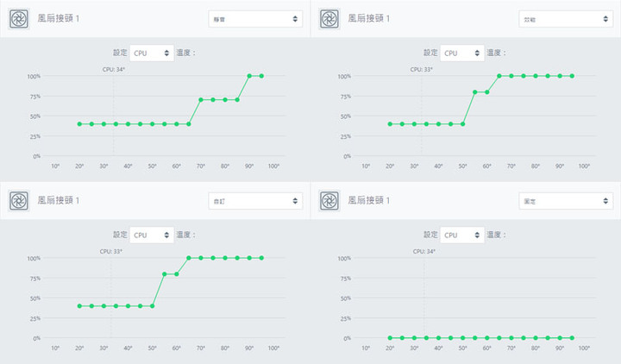Click the fan icon in the bottom-left panel
The width and height of the screenshot is (621, 364).
(x=19, y=200)
